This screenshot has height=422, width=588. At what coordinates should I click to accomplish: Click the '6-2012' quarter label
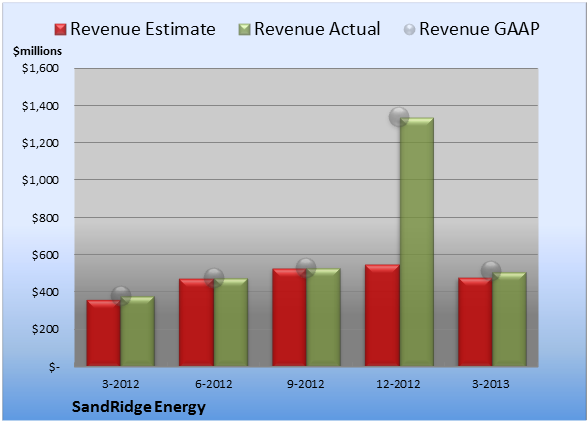coord(214,384)
